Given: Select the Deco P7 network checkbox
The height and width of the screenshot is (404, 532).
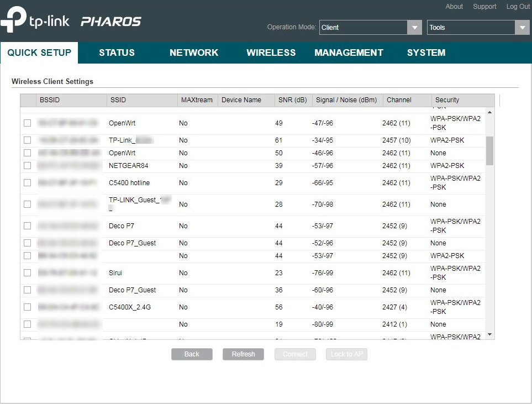Looking at the screenshot, I should 27,225.
